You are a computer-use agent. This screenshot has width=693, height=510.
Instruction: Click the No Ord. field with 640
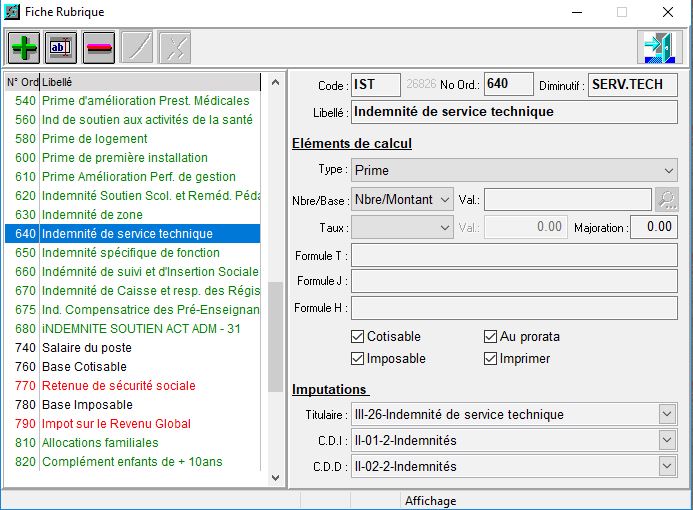[x=509, y=84]
